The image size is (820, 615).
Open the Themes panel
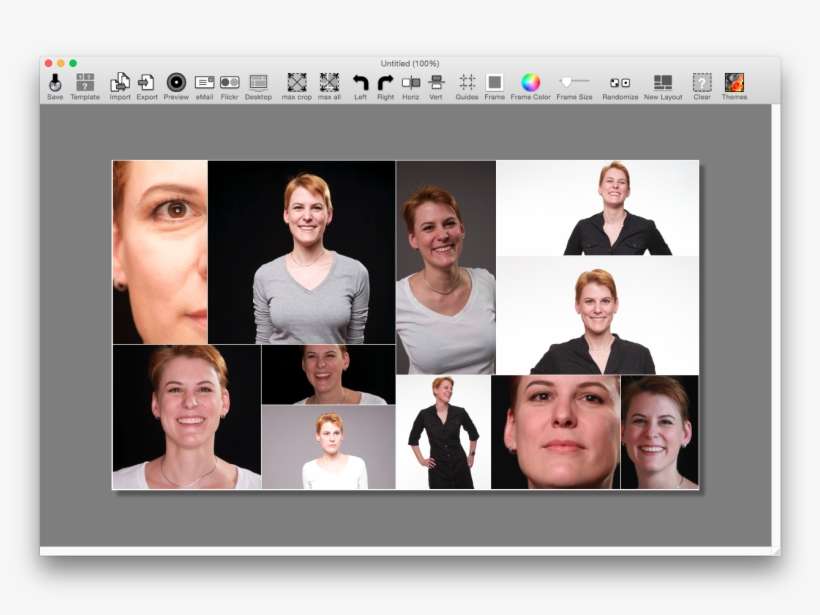[x=735, y=85]
